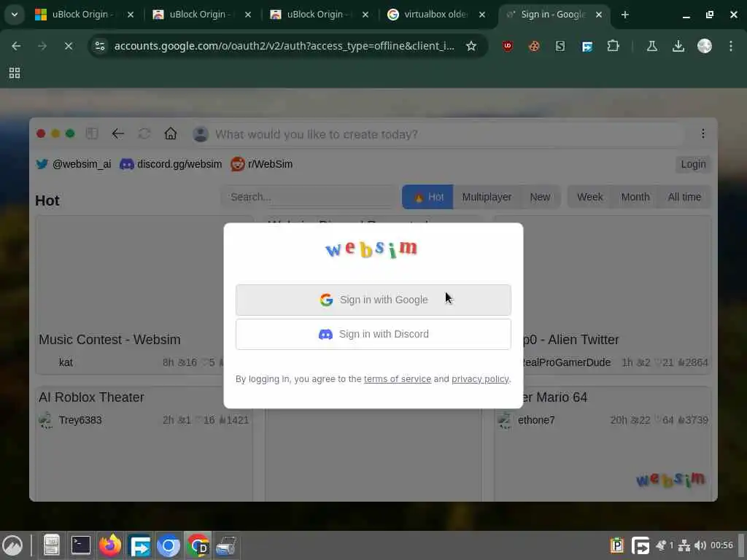Click websim back arrow icon
Screen dimensions: 747x560
117,134
